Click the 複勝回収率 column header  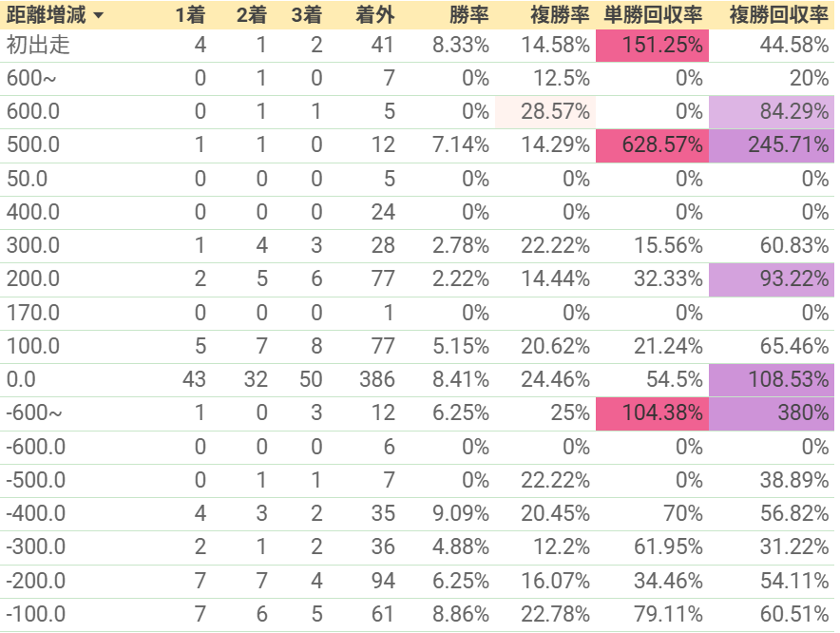click(778, 15)
